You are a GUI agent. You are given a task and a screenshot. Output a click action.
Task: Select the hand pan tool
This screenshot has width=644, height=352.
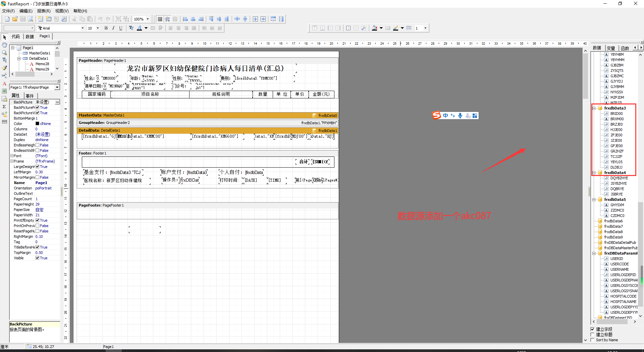tap(4, 45)
